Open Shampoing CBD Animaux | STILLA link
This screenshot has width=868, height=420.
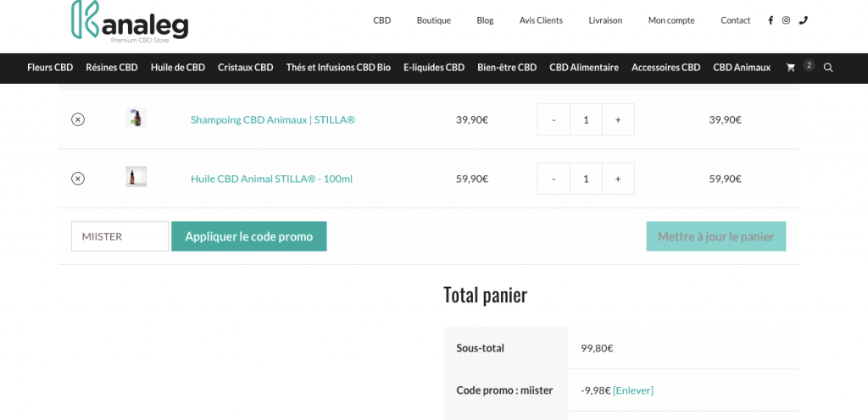coord(273,120)
